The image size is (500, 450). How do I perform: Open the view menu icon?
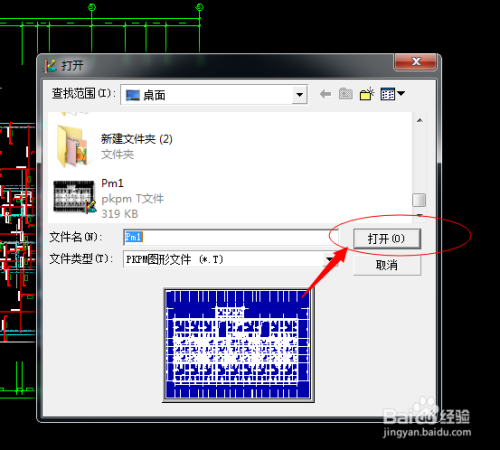pos(392,94)
